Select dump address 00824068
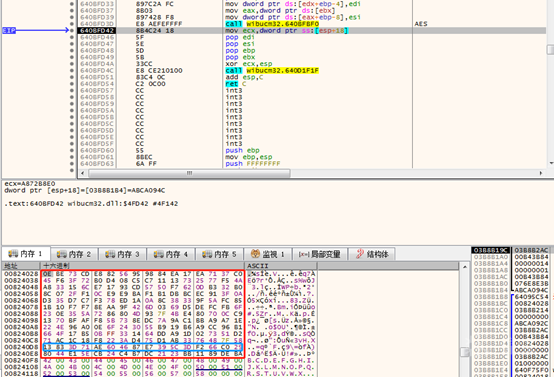The height and width of the screenshot is (377, 554). [x=21, y=300]
